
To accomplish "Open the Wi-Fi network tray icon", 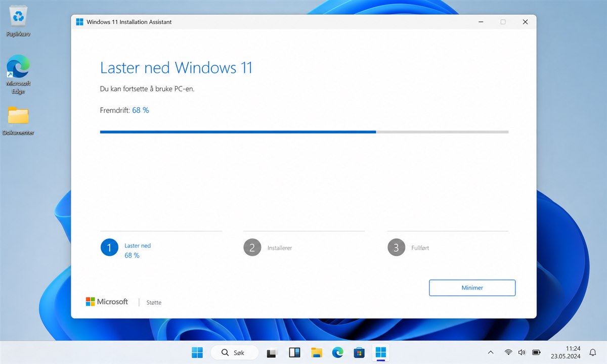I will 508,352.
